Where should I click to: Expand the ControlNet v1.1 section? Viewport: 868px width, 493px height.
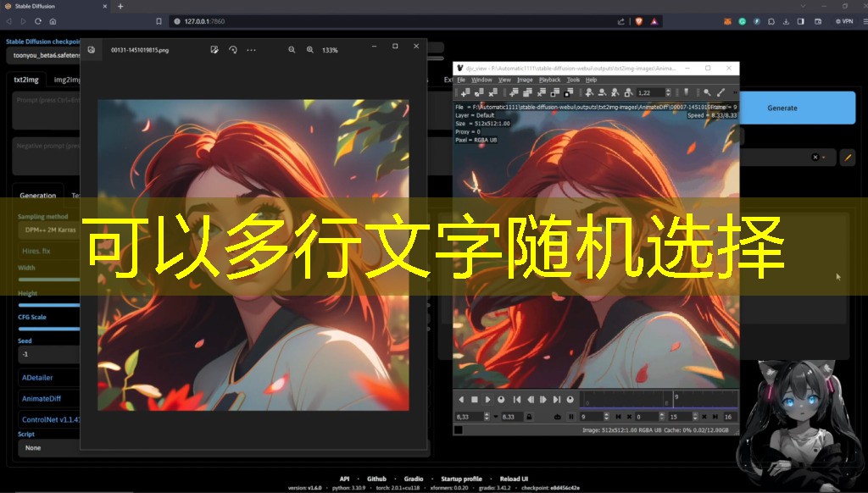tap(50, 419)
